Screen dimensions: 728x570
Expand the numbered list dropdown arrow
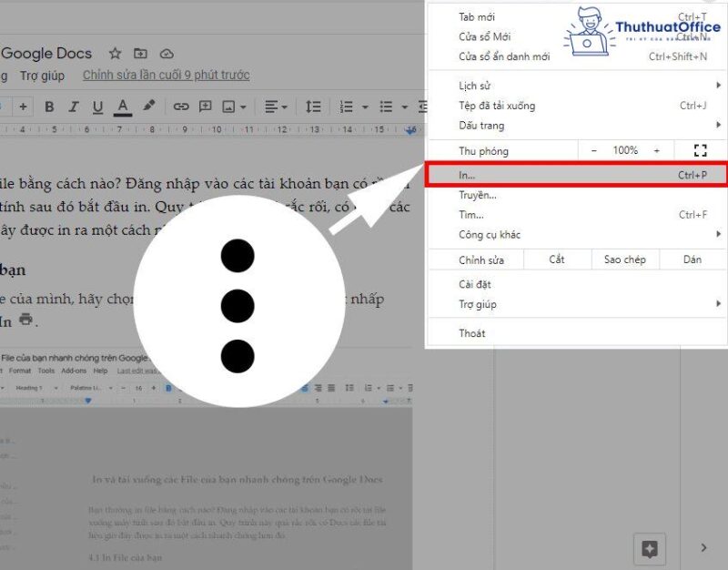coord(365,107)
